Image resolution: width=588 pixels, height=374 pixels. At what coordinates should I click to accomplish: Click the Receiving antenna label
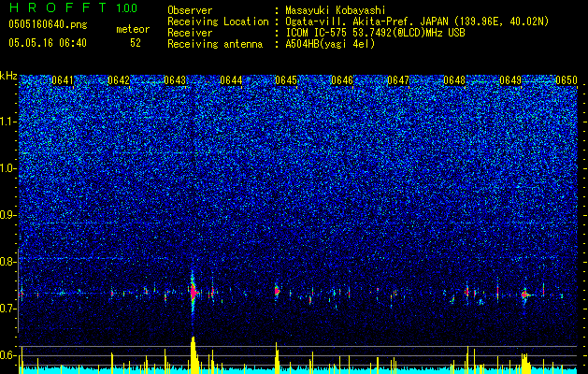coord(215,44)
